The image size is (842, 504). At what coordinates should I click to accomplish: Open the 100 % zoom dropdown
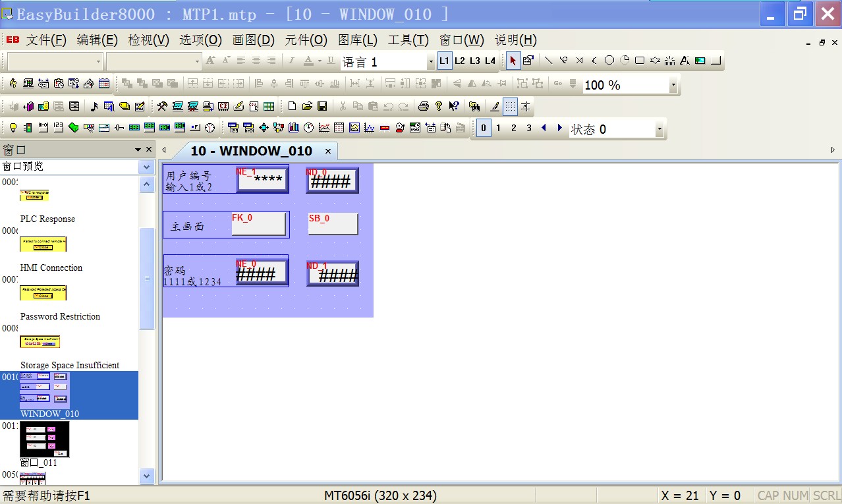pyautogui.click(x=673, y=85)
